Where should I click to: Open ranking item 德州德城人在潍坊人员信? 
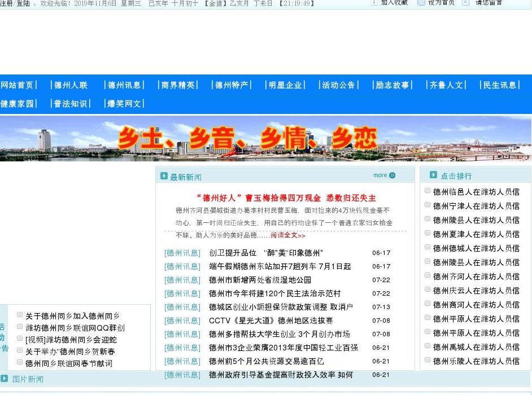[476, 248]
